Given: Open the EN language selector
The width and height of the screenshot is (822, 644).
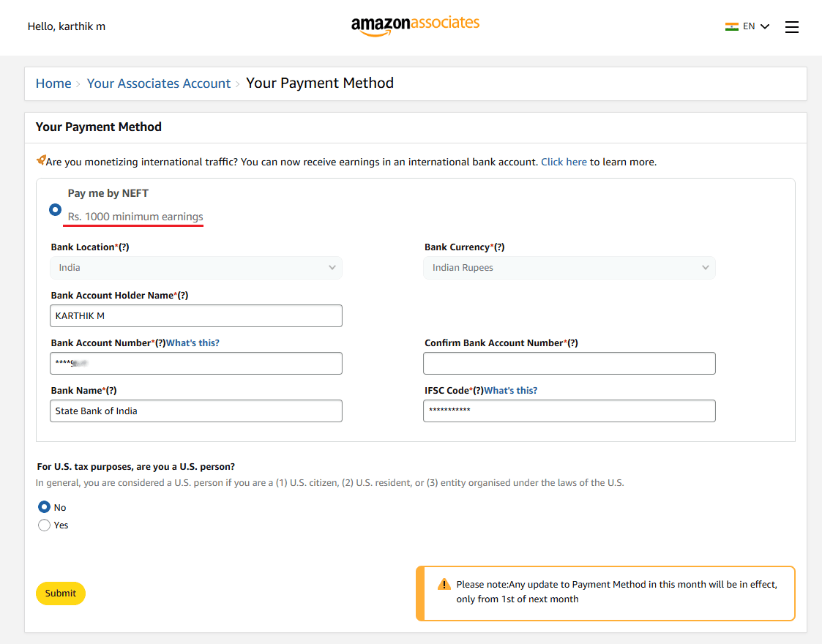Looking at the screenshot, I should click(755, 26).
